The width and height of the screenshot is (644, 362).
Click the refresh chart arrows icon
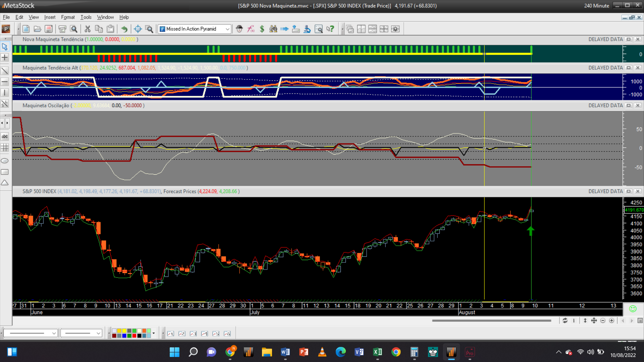tap(565, 321)
